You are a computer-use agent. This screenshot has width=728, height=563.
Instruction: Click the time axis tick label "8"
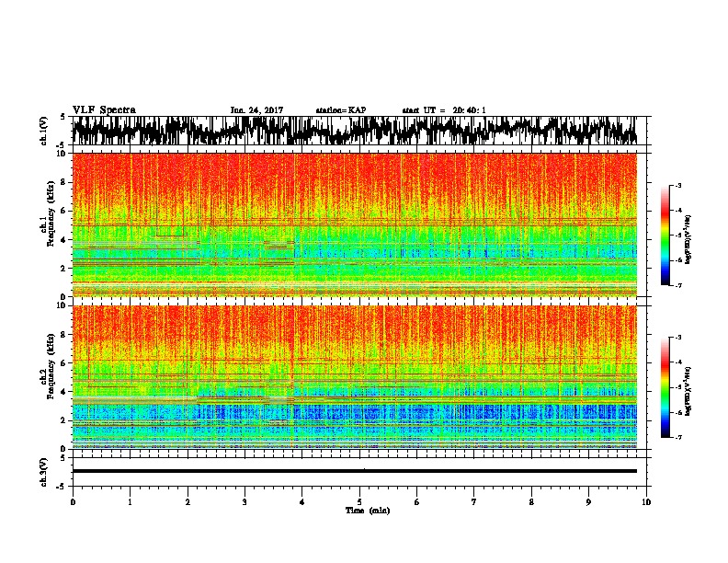coord(531,502)
